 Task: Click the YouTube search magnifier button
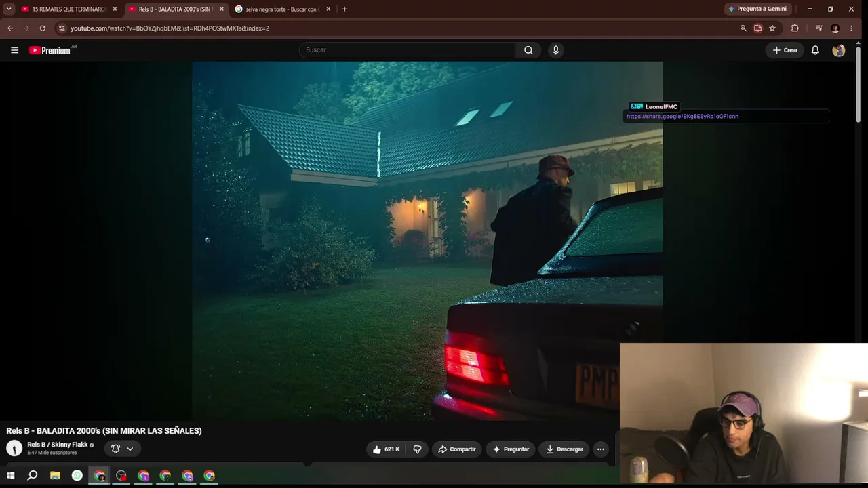528,50
